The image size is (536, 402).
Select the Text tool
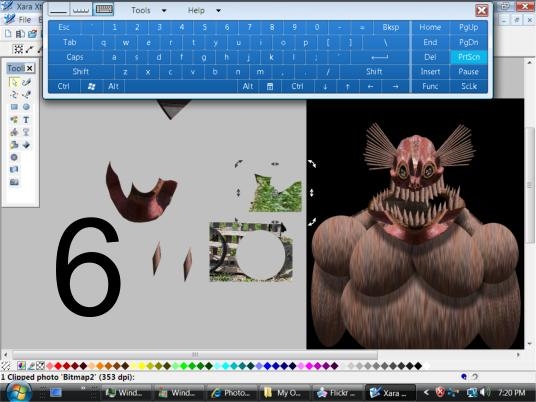26,120
